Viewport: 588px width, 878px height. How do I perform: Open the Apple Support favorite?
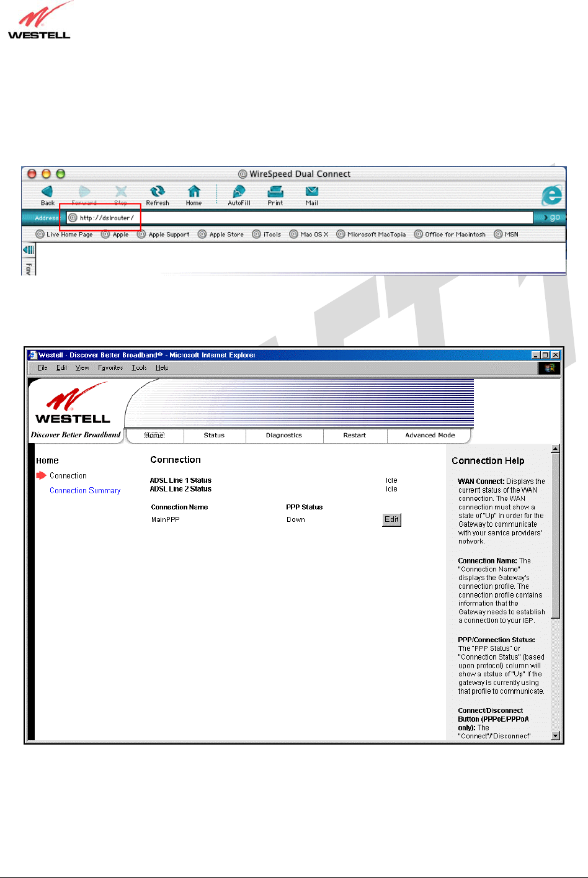pyautogui.click(x=164, y=235)
